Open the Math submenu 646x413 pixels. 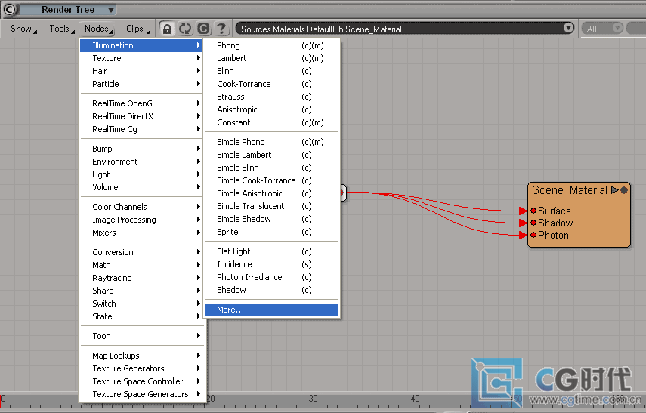click(x=143, y=265)
